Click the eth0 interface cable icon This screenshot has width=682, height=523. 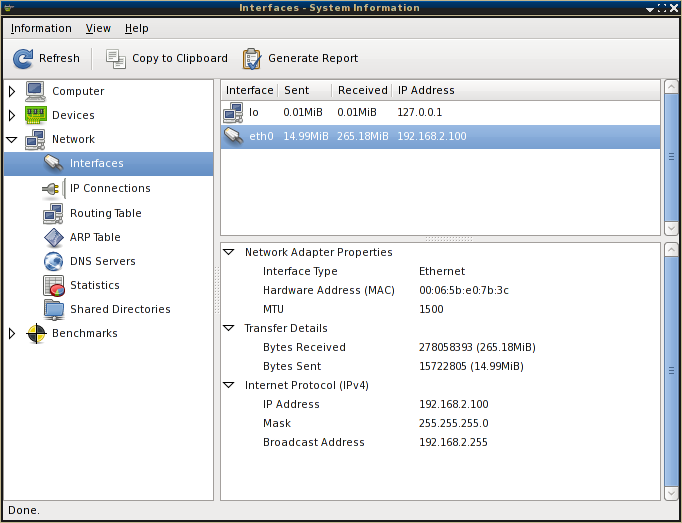click(x=233, y=137)
